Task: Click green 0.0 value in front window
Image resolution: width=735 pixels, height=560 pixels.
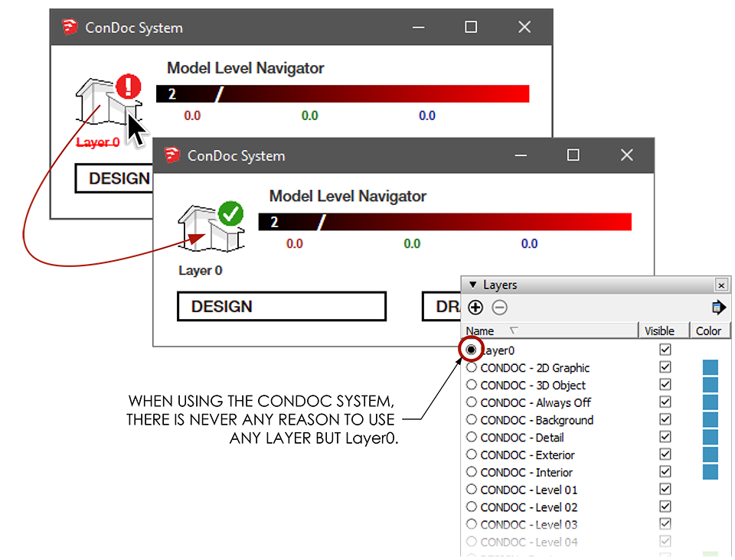Action: (x=412, y=243)
